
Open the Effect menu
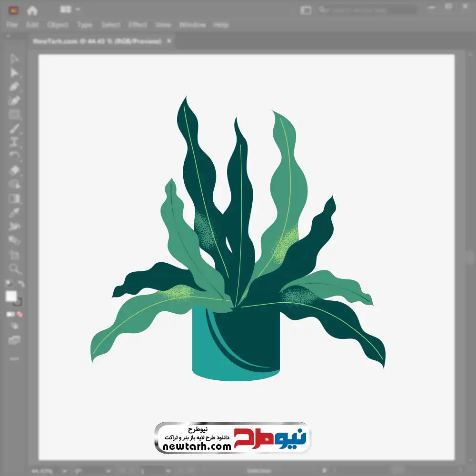[138, 25]
